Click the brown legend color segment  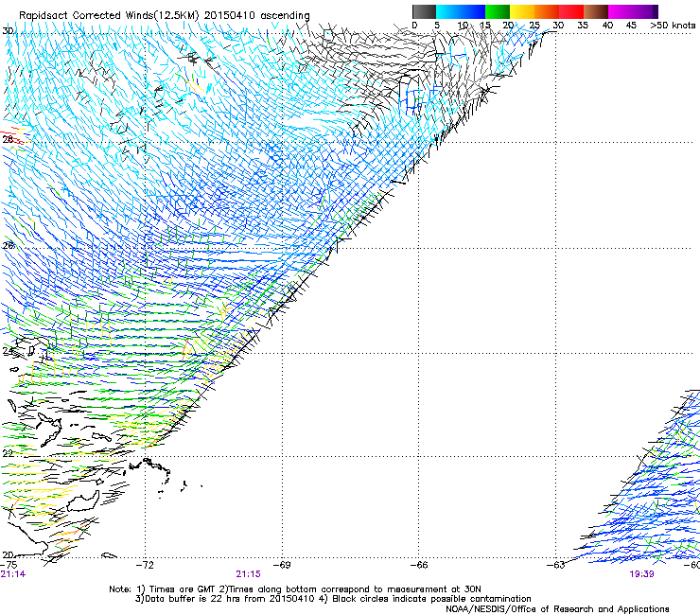click(x=596, y=11)
